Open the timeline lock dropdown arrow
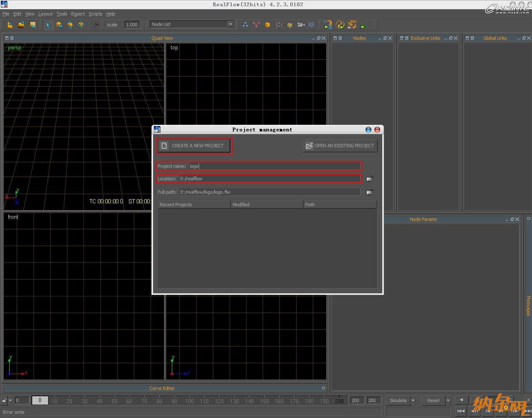This screenshot has height=418, width=532. [x=10, y=400]
